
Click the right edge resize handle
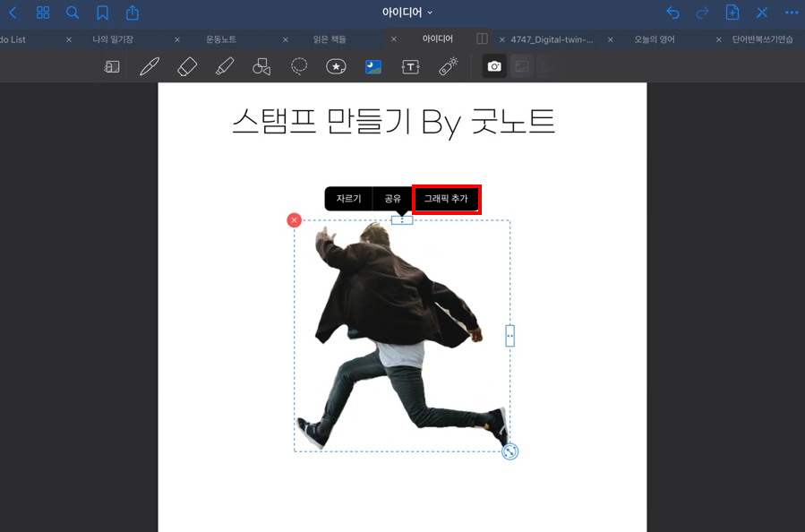510,336
